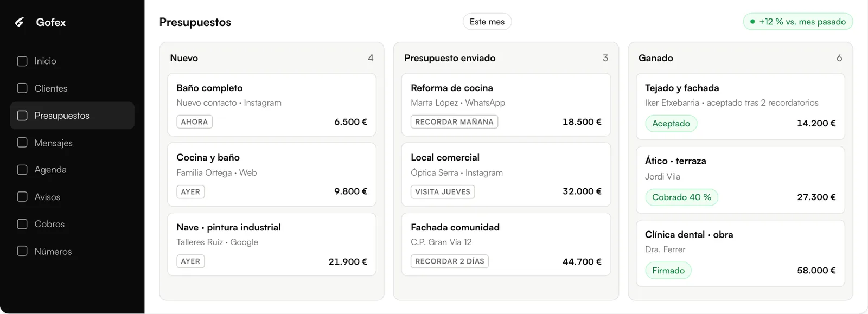
Task: Click the 6.500 € amount
Action: click(x=350, y=122)
